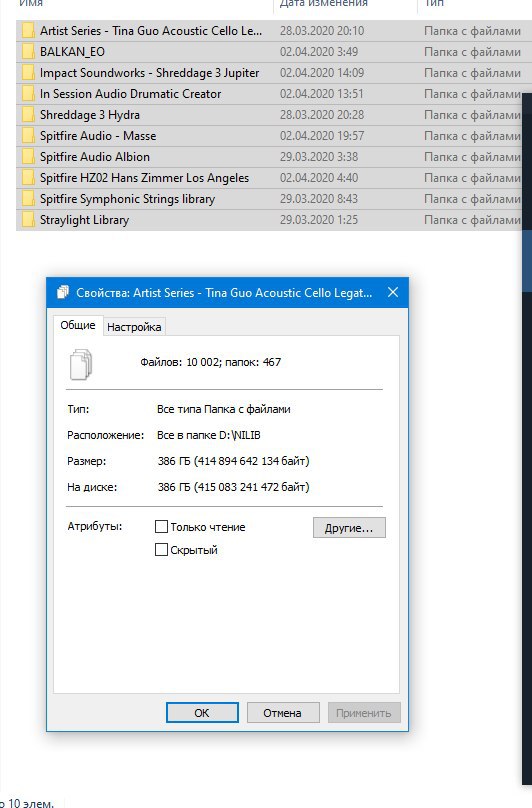The image size is (532, 808).
Task: Click the date 28.03.2020 20:28
Action: [x=322, y=115]
